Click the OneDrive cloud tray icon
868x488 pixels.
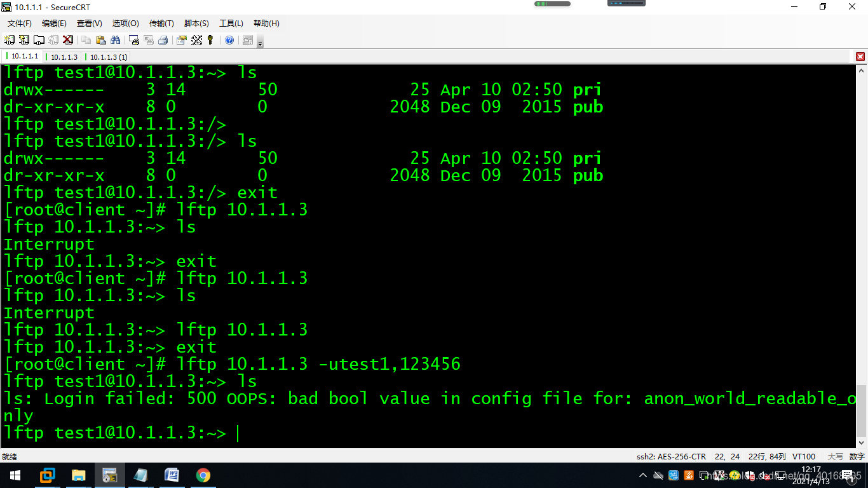click(x=658, y=475)
